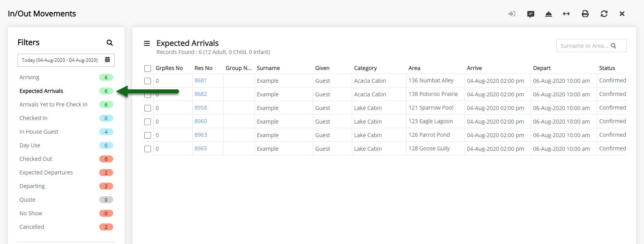Screen dimensions: 644x244
Task: Check the box for reservation 8958
Action: point(147,108)
